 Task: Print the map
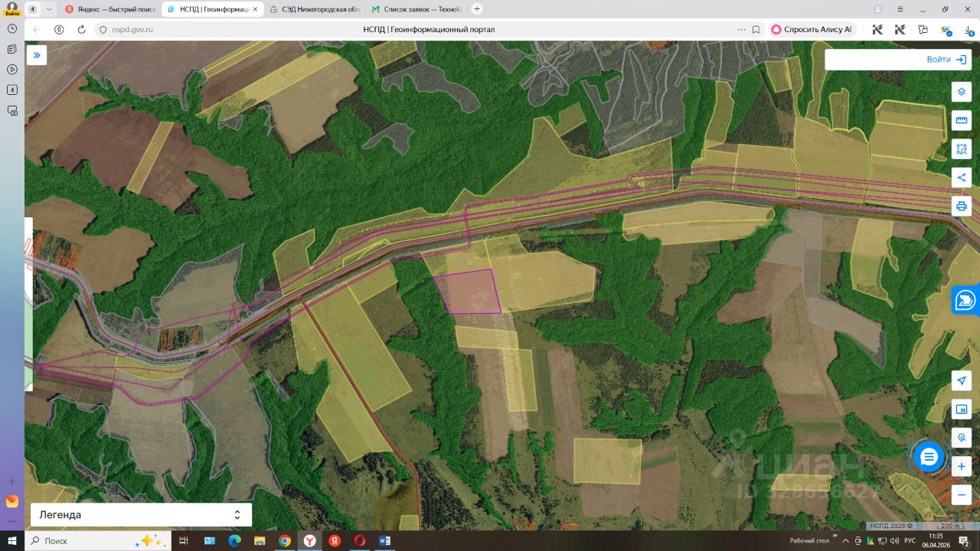pos(962,206)
